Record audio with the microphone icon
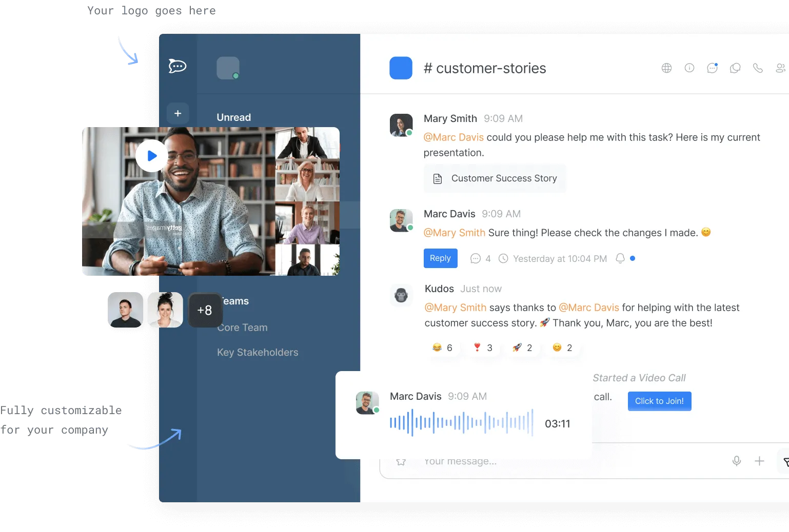The width and height of the screenshot is (789, 532). tap(737, 461)
